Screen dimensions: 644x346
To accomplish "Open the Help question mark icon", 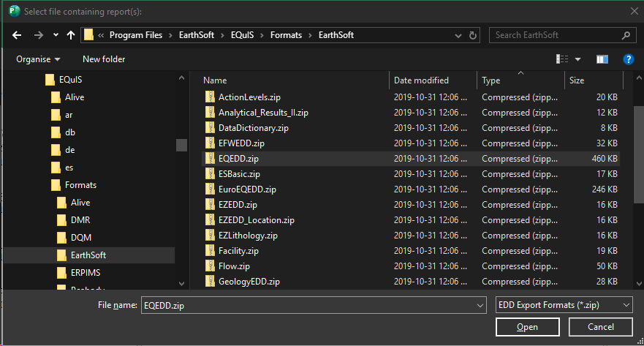I will tap(628, 59).
